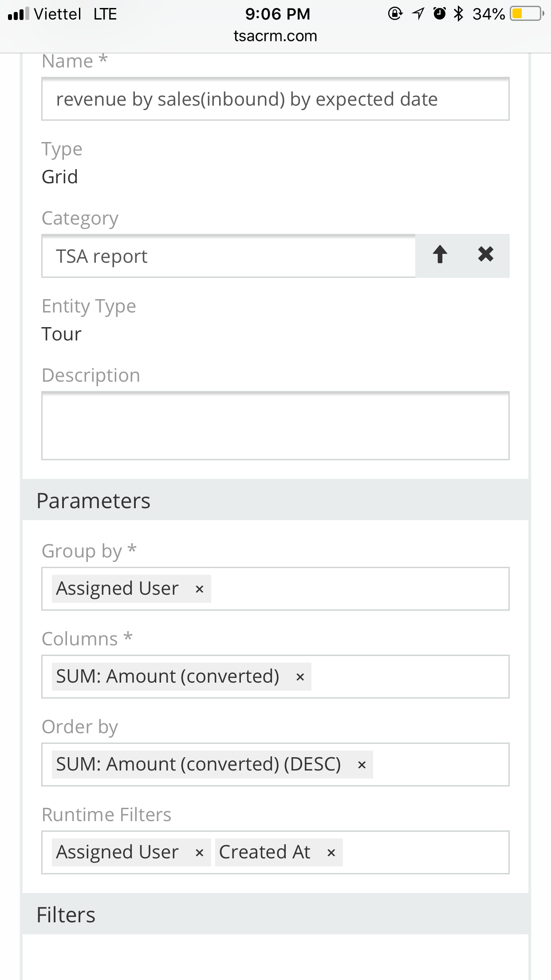Remove SUM: Amount (converted) (DESC) from Order by
The image size is (551, 980).
coord(362,765)
